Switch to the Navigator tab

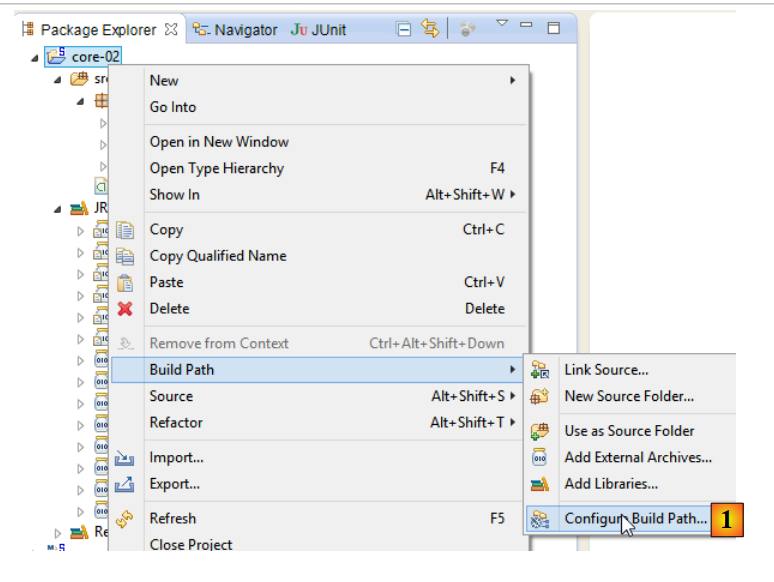click(236, 30)
